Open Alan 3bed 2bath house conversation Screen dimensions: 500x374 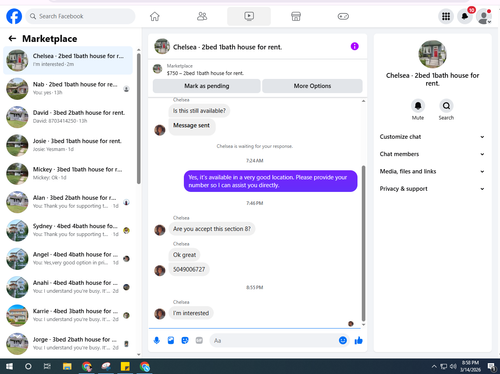point(68,202)
